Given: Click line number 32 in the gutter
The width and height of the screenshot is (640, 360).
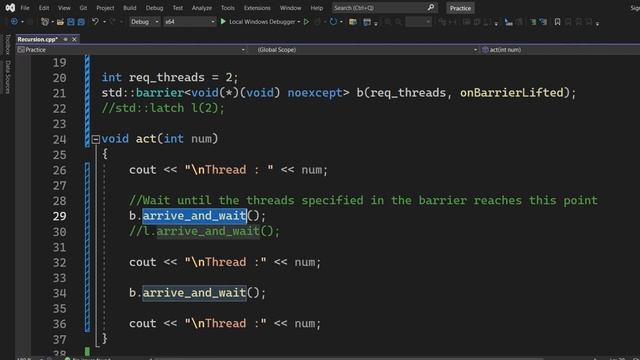Looking at the screenshot, I should point(60,262).
